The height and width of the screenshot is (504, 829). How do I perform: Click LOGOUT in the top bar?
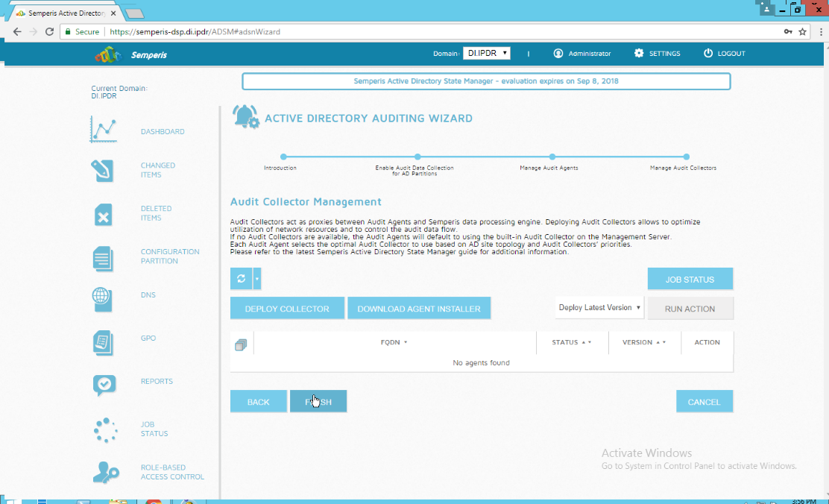click(x=724, y=54)
